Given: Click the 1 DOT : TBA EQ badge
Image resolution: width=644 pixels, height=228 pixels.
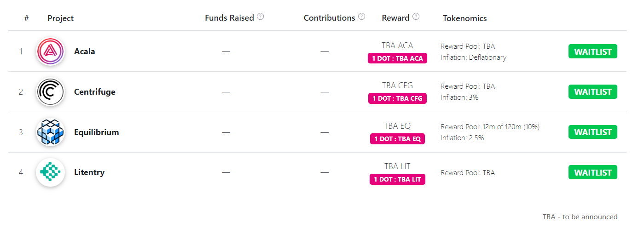Looking at the screenshot, I should [398, 139].
